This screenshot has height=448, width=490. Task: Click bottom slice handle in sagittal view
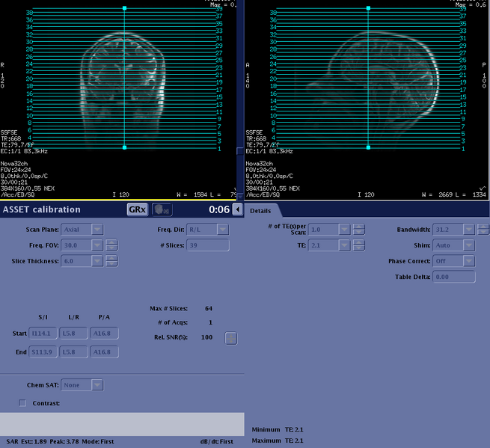[368, 147]
